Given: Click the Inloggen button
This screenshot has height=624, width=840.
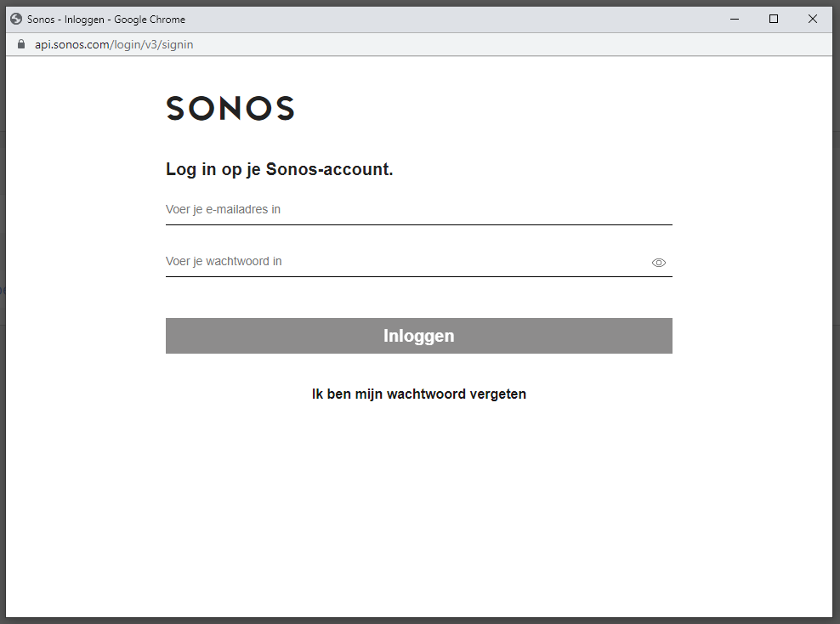Looking at the screenshot, I should click(418, 336).
